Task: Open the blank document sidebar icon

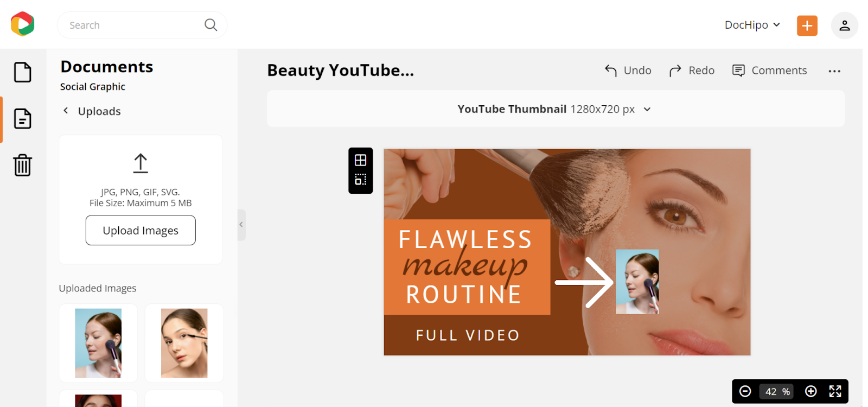Action: [23, 72]
